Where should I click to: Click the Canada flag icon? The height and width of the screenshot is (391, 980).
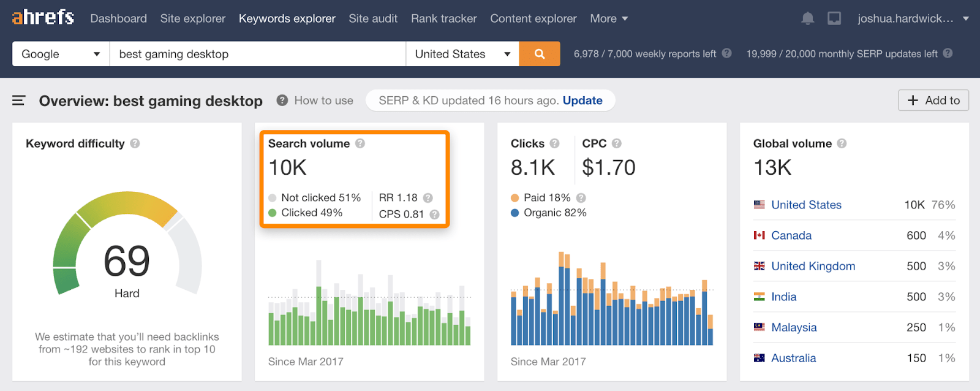[x=759, y=235]
